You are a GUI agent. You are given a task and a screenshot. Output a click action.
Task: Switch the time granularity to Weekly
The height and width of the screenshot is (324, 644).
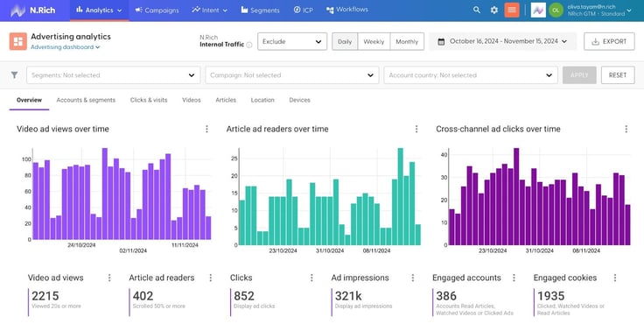(x=374, y=41)
